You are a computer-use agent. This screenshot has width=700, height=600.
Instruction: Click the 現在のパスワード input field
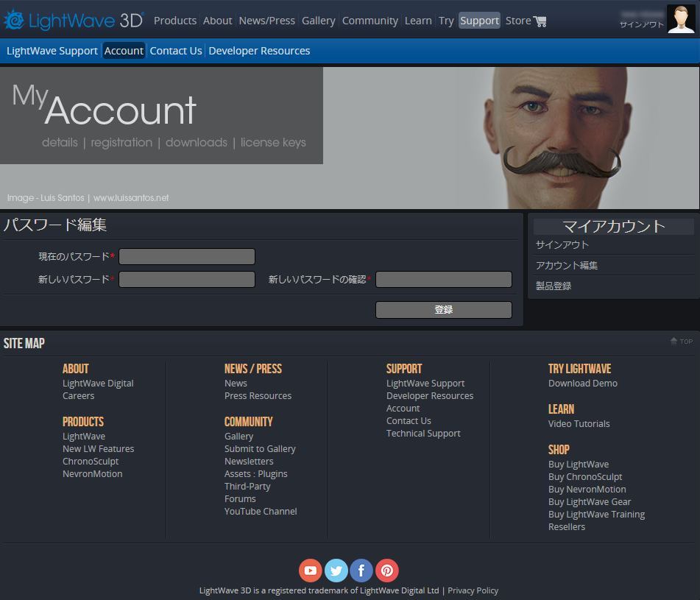187,257
